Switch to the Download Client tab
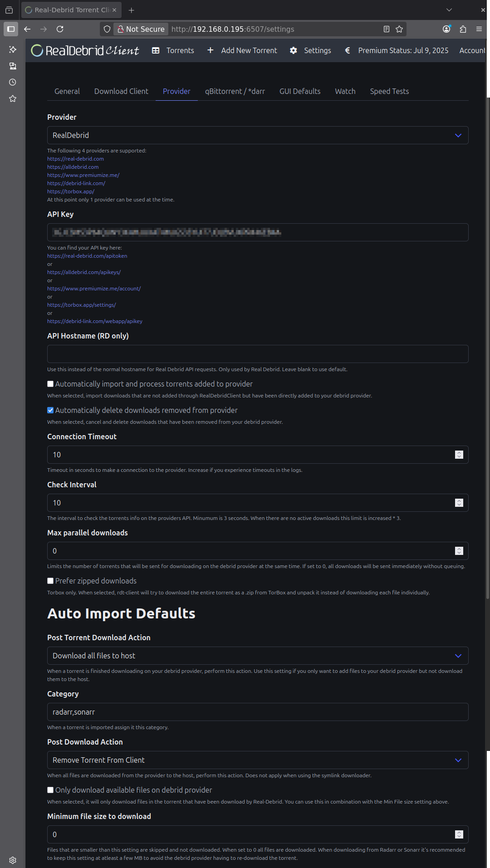 [x=121, y=91]
